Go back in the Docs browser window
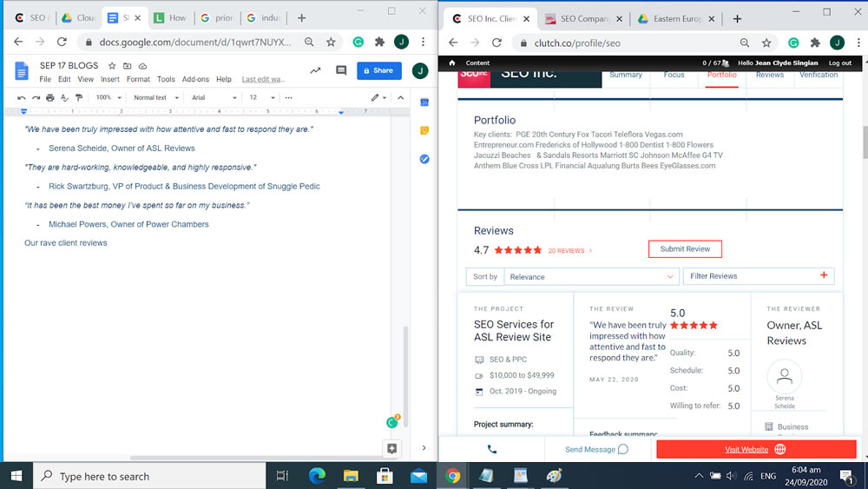 [18, 42]
